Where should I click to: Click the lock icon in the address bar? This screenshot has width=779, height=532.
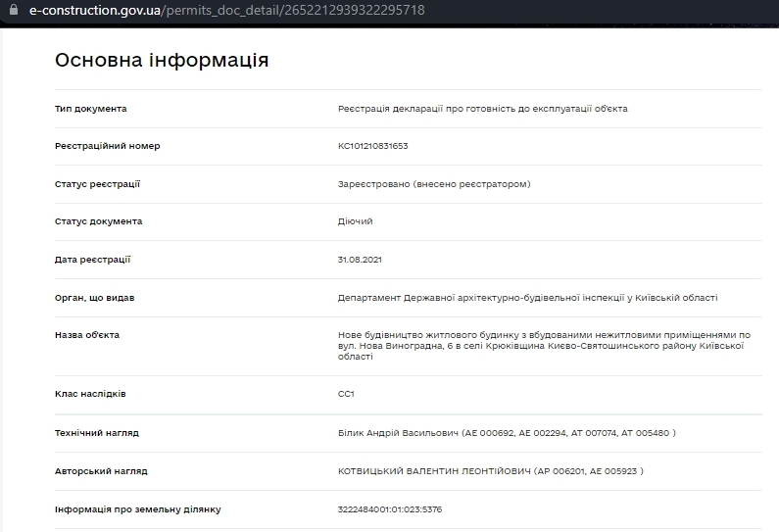14,10
